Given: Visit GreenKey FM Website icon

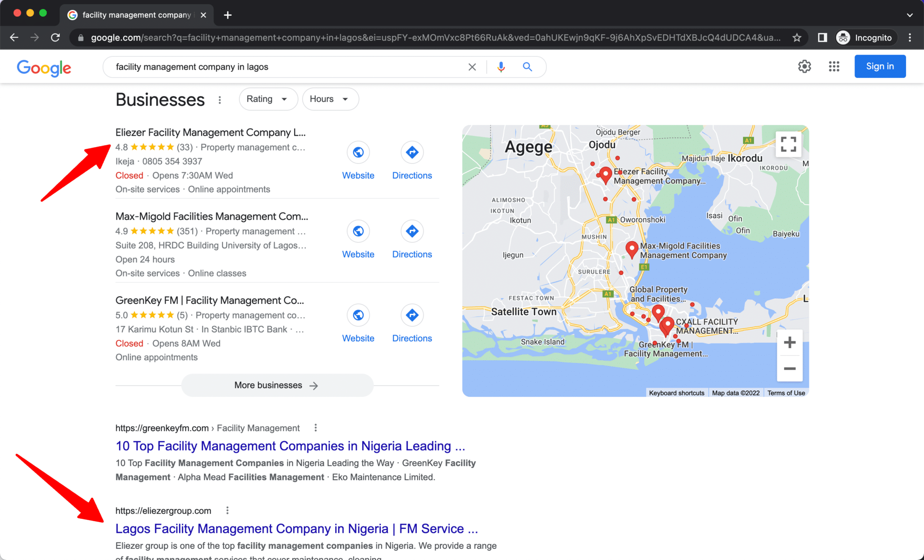Looking at the screenshot, I should tap(358, 315).
